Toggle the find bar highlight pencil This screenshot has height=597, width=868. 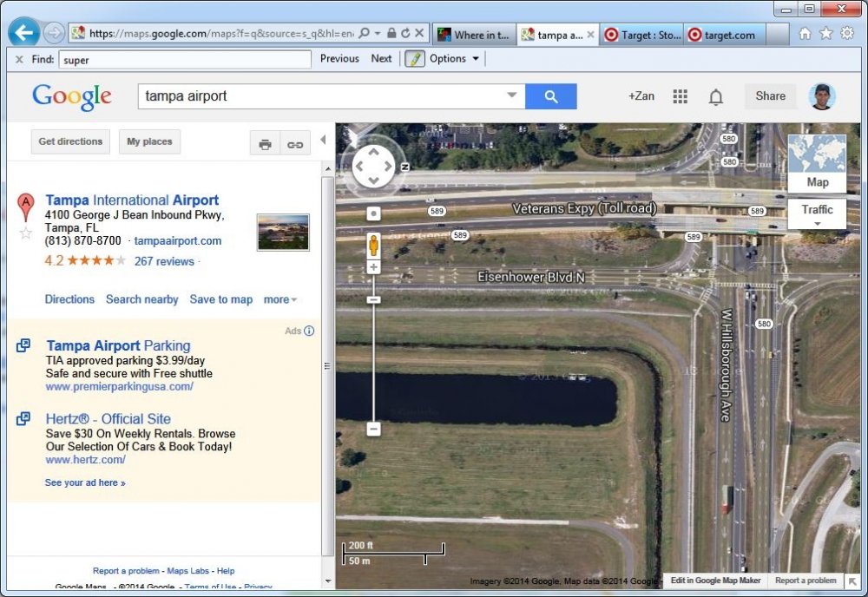pos(414,59)
